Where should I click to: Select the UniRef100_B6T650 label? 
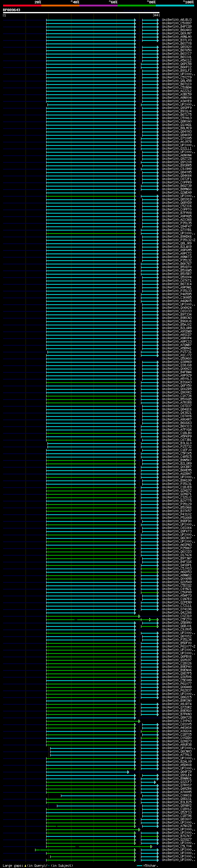coord(177,50)
